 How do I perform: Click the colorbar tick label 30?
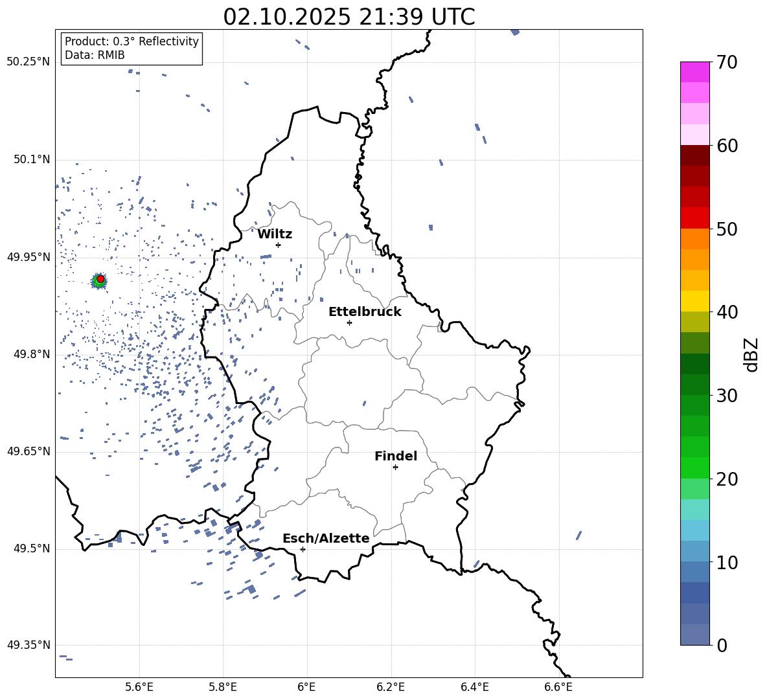tap(727, 396)
